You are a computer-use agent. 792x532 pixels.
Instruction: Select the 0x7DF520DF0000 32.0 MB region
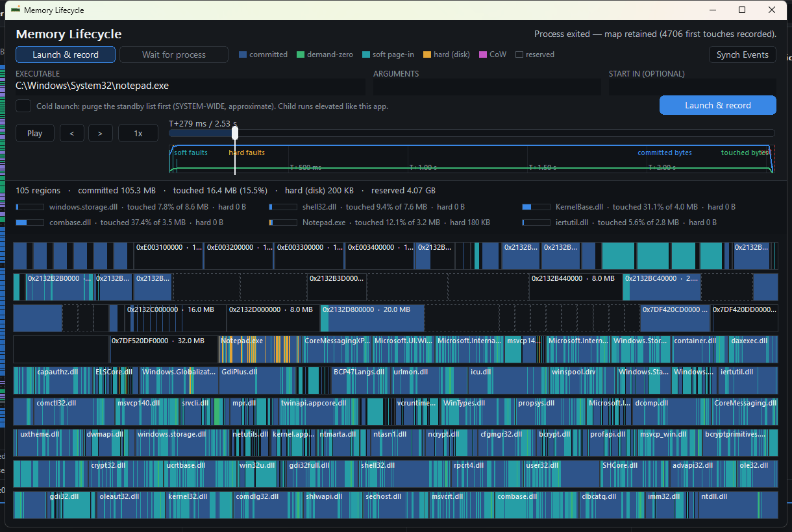pos(164,349)
